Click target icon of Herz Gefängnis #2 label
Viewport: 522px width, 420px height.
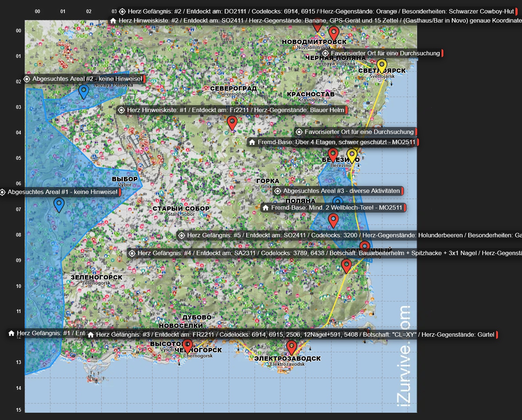[x=122, y=12]
